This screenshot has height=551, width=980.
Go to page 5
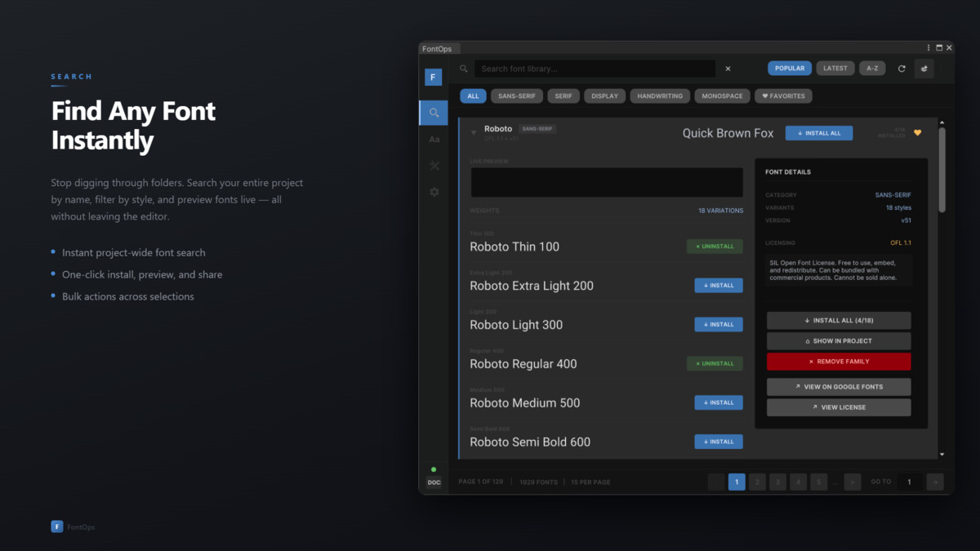click(819, 482)
